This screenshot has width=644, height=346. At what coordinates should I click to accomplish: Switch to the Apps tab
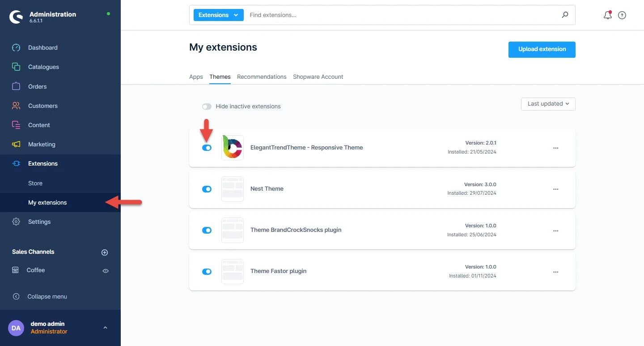pyautogui.click(x=196, y=77)
